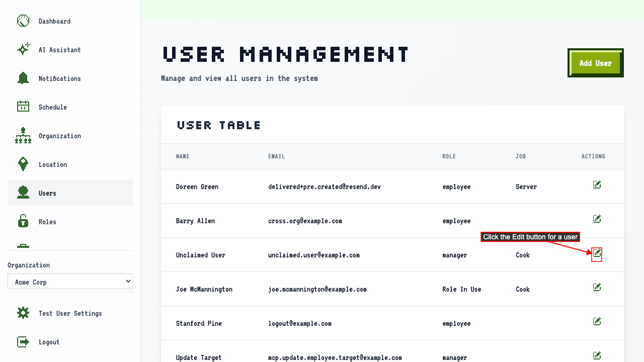644x362 pixels.
Task: Open Test User Settings link
Action: (x=70, y=313)
